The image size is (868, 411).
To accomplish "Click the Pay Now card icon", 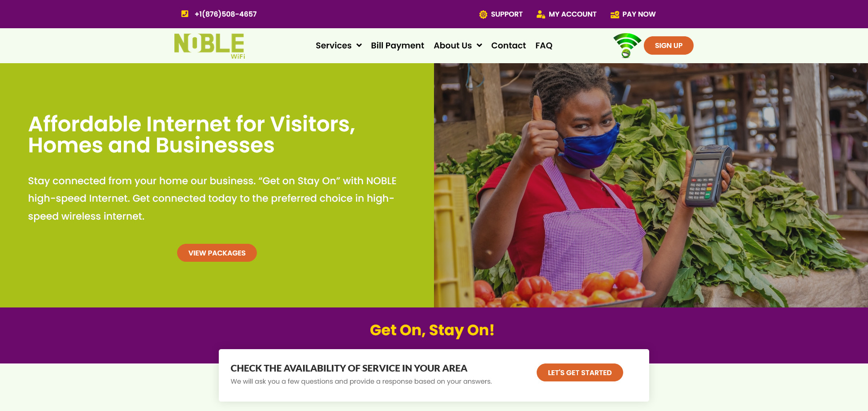I will [x=615, y=14].
